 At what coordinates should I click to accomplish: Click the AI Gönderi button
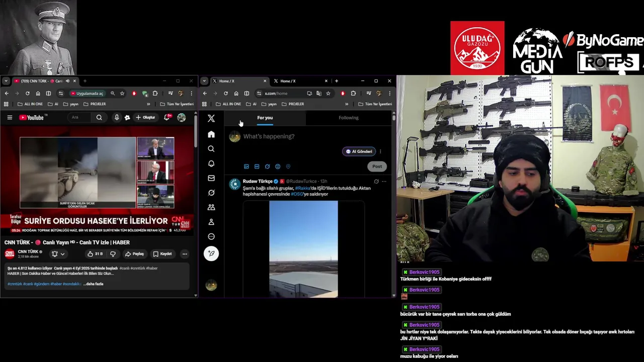tap(359, 151)
